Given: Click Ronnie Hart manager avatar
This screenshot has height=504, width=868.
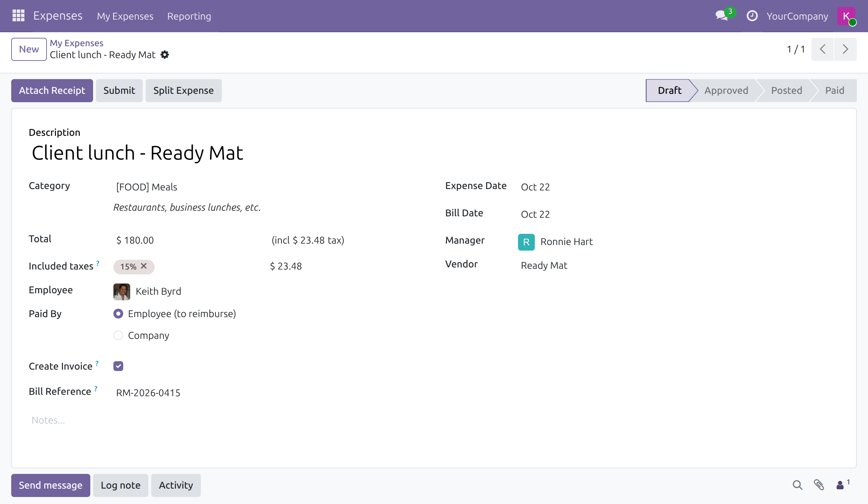Looking at the screenshot, I should [x=526, y=242].
